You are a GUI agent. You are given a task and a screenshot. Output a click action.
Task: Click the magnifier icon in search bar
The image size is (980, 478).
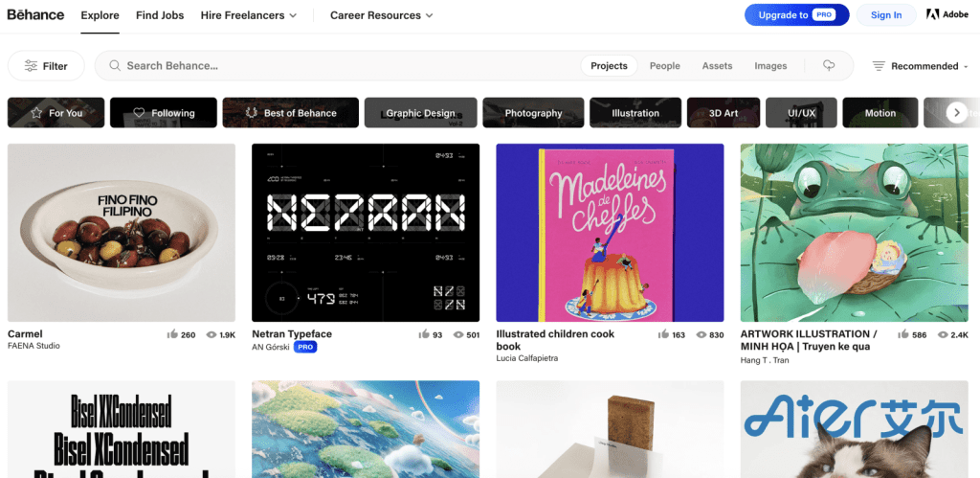coord(115,66)
